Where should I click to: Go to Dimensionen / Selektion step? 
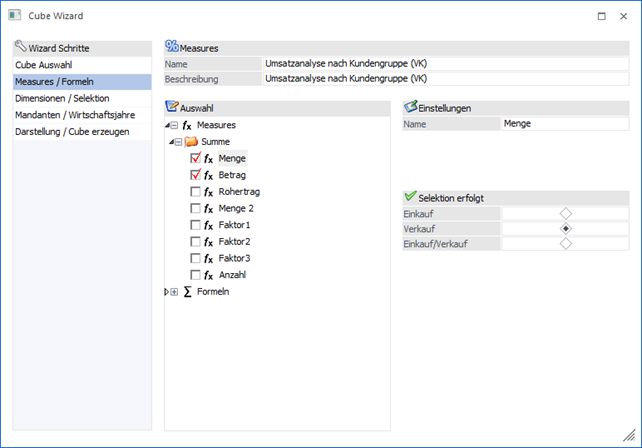62,98
